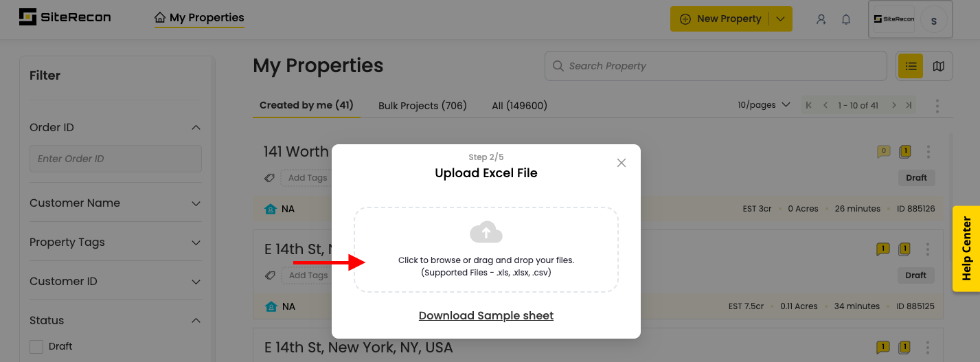The image size is (980, 362).
Task: Select the Bulk Projects (706) tab
Action: tap(422, 106)
